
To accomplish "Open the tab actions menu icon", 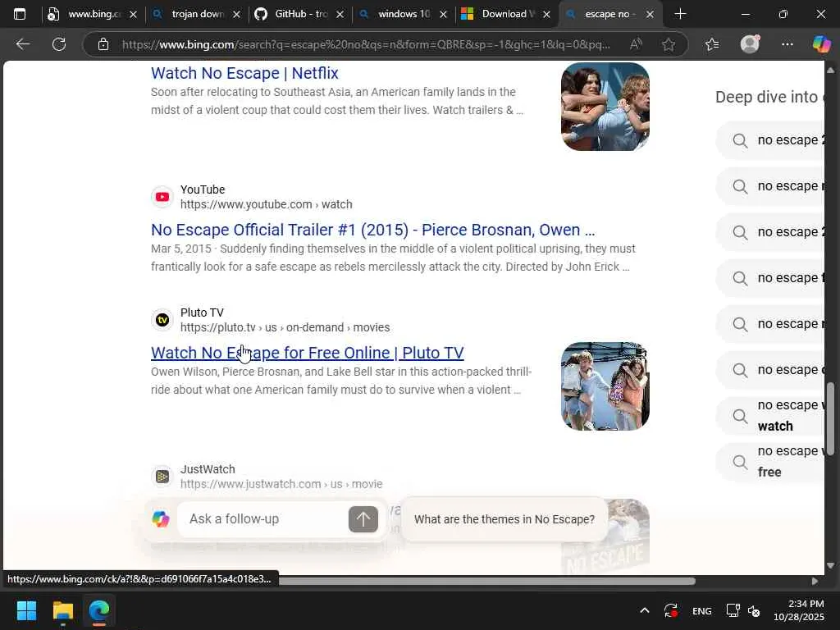I will coord(20,15).
